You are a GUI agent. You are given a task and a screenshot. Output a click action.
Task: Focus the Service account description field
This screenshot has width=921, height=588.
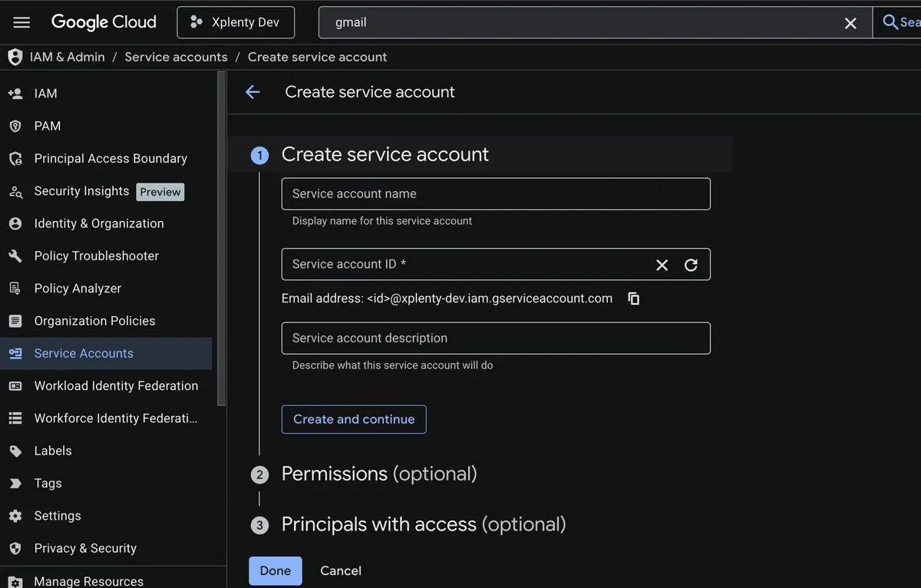click(496, 338)
